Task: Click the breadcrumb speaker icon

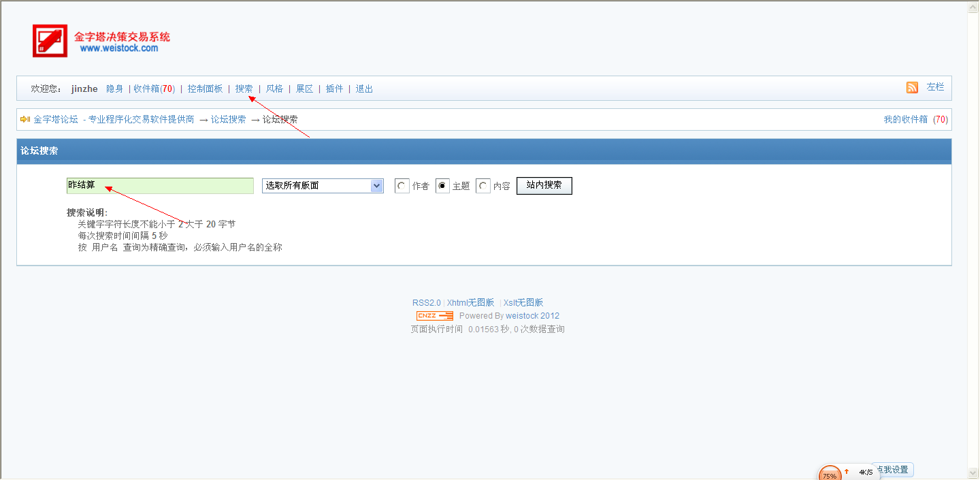Action: tap(25, 119)
